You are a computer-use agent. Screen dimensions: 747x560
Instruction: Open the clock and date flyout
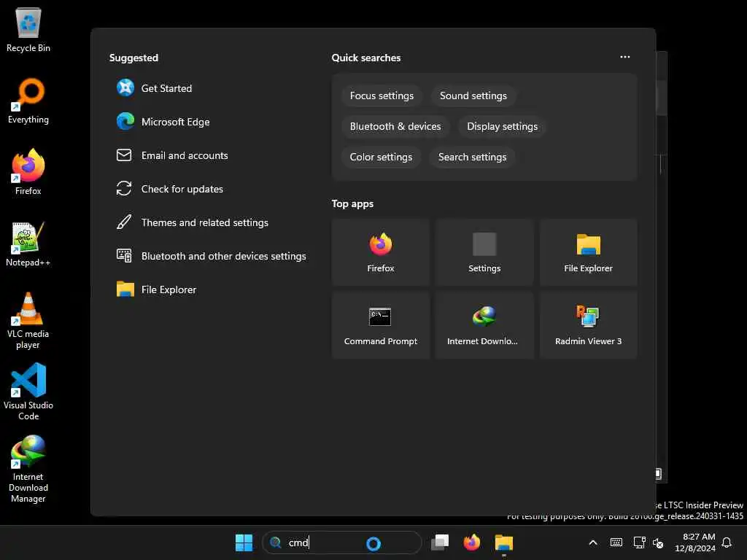click(x=694, y=542)
